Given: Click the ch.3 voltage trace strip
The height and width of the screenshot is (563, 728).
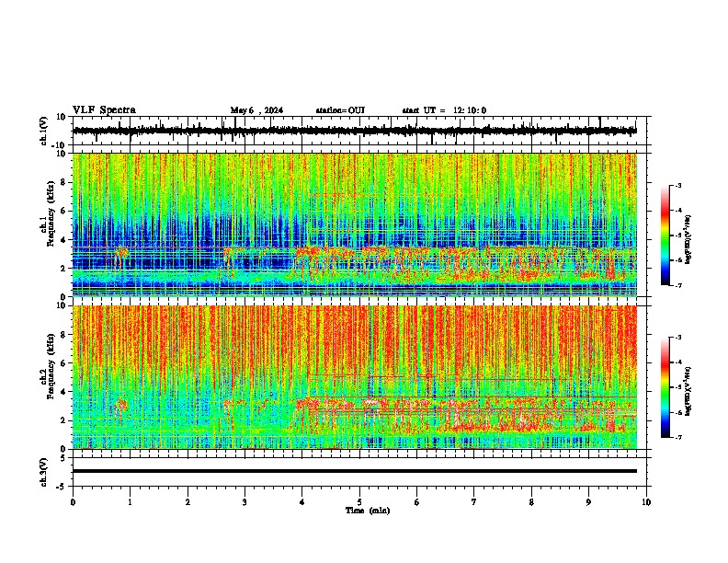Looking at the screenshot, I should pos(354,472).
